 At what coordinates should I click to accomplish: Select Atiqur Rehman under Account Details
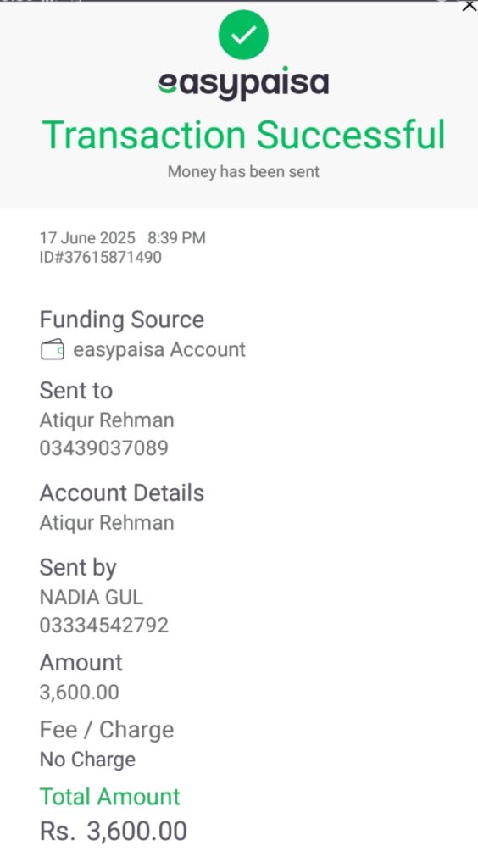107,523
